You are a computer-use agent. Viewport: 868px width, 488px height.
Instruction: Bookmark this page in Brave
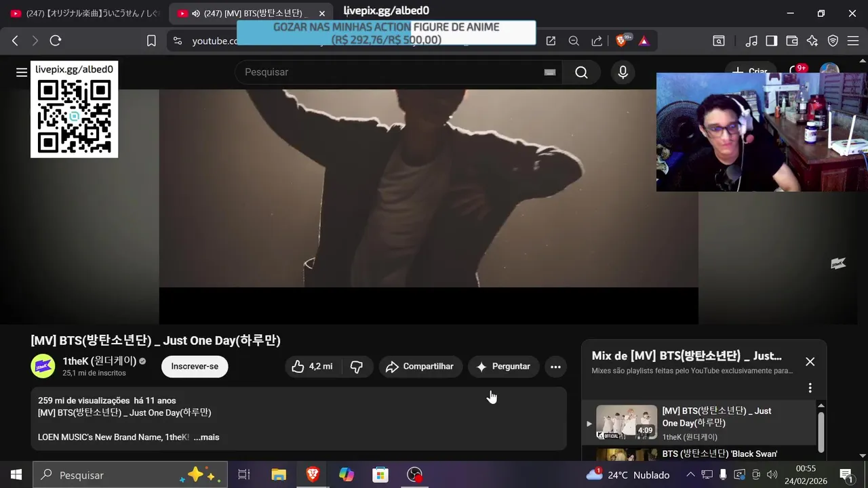click(151, 41)
